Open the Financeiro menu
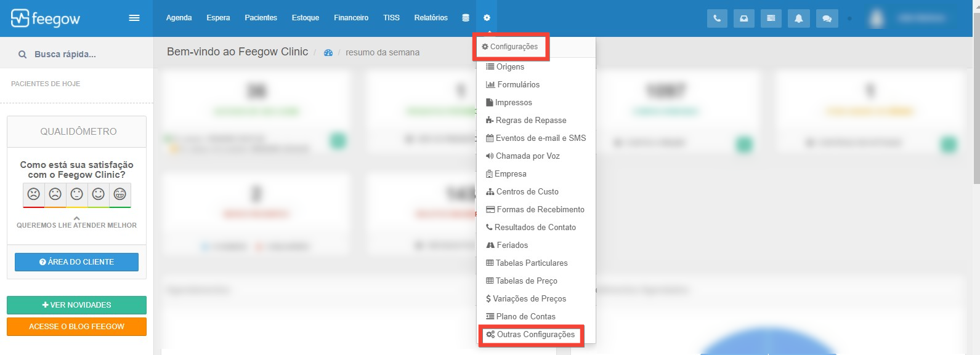This screenshot has height=355, width=980. (x=351, y=18)
